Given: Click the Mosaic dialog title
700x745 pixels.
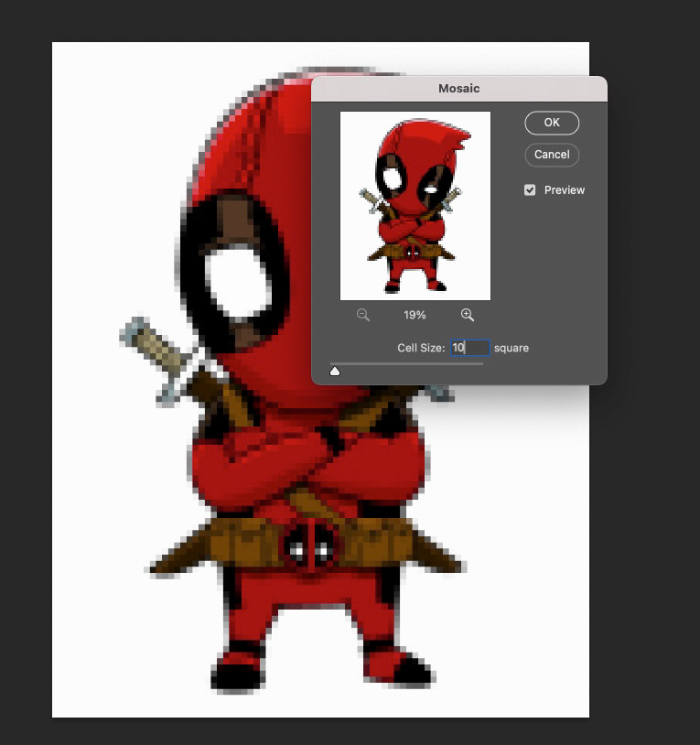Looking at the screenshot, I should [x=458, y=89].
